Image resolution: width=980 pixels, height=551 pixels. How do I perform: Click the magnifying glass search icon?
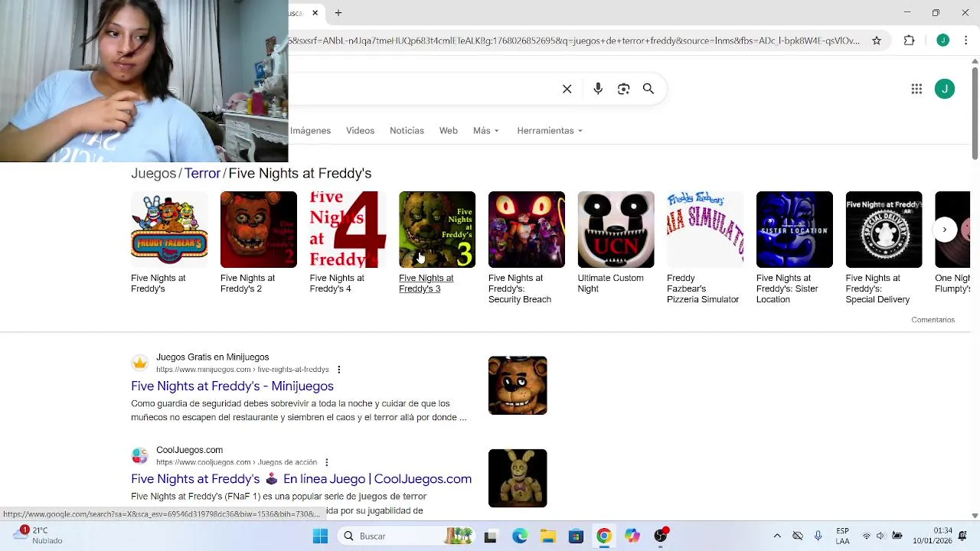click(648, 89)
